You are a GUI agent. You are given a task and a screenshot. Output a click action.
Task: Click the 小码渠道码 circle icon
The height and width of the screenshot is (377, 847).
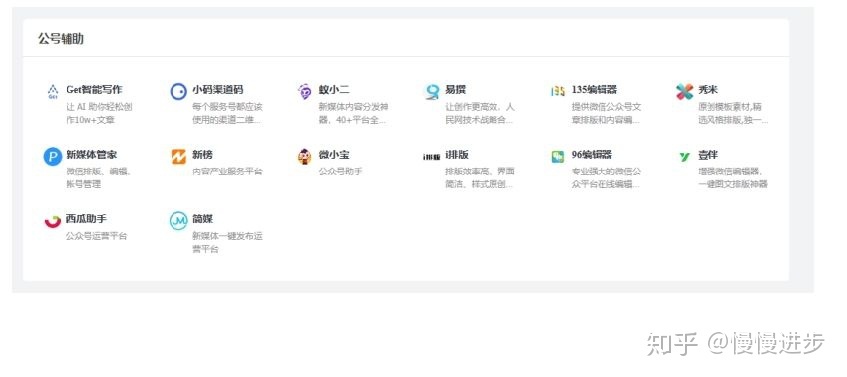pyautogui.click(x=179, y=92)
